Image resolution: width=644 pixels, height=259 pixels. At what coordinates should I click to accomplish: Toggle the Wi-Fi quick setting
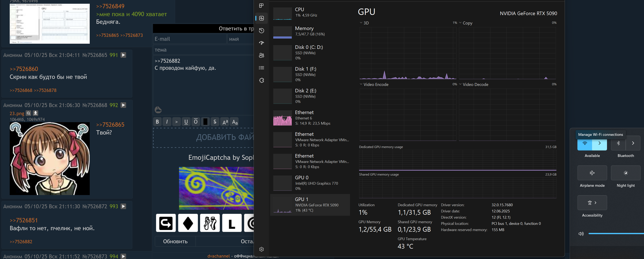click(584, 143)
